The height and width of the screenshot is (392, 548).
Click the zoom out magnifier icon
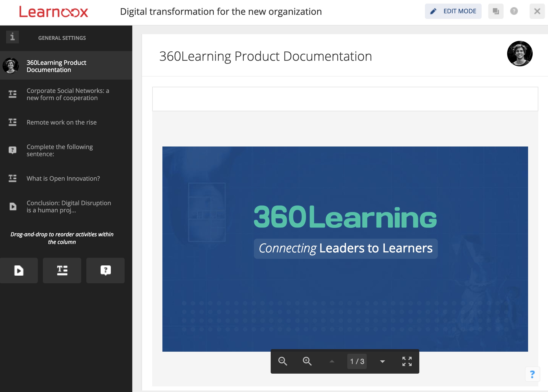pos(283,361)
